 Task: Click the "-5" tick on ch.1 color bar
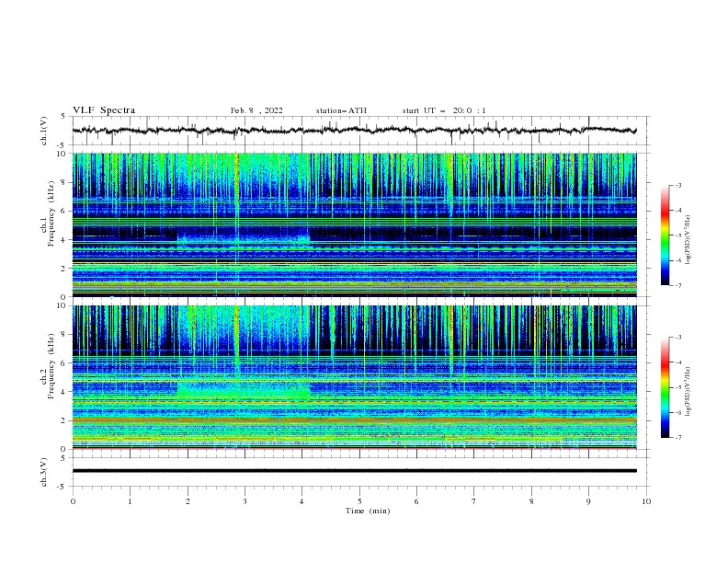pyautogui.click(x=678, y=236)
